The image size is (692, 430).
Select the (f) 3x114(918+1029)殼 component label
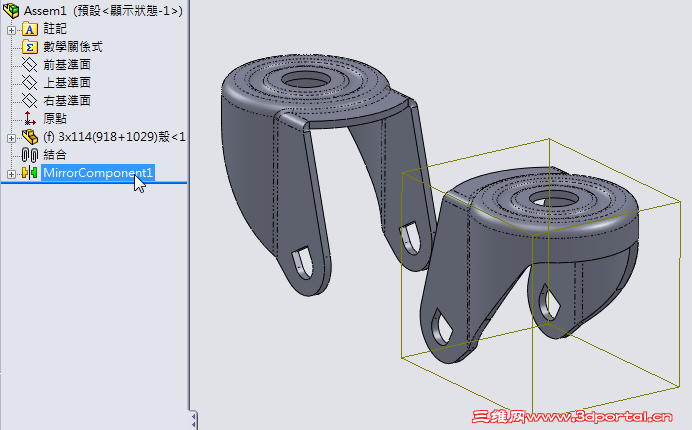[114, 137]
